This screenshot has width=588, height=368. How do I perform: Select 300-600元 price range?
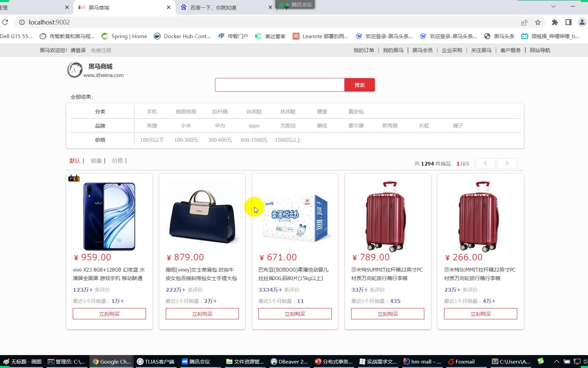[220, 140]
